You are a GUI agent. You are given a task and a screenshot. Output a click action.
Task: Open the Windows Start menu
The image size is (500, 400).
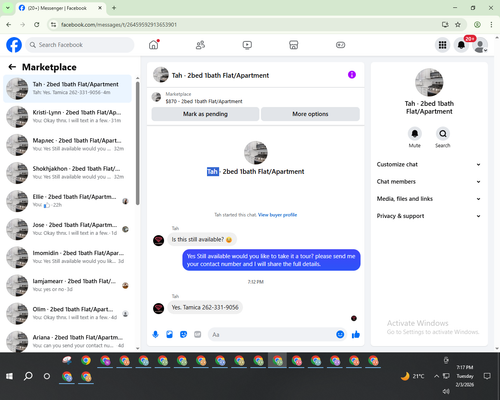[x=9, y=376]
